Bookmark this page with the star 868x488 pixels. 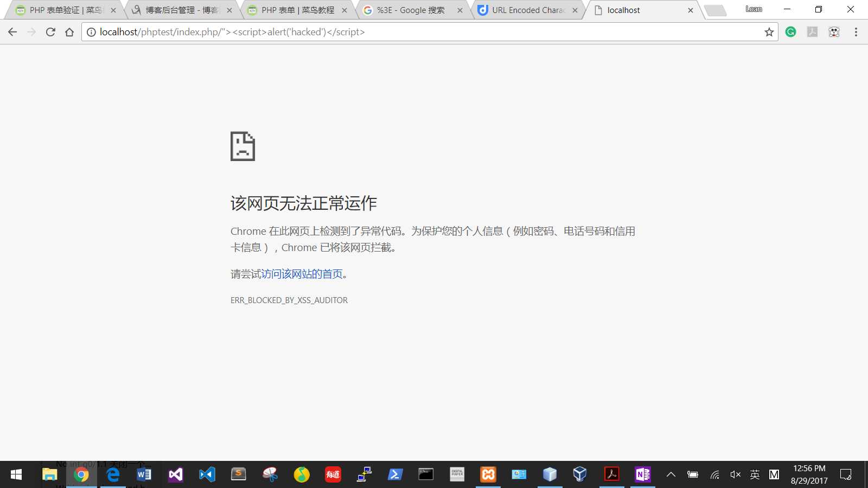click(769, 32)
